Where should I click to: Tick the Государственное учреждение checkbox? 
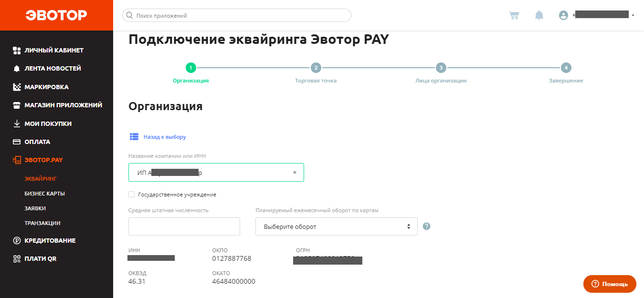[x=132, y=195]
